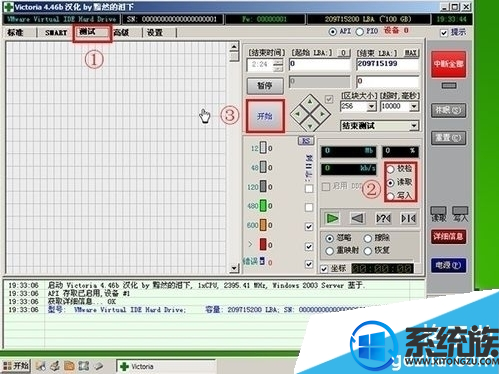Viewport: 499px width, 374px height.
Task: Toggle the 提示 checkbox
Action: 444,33
